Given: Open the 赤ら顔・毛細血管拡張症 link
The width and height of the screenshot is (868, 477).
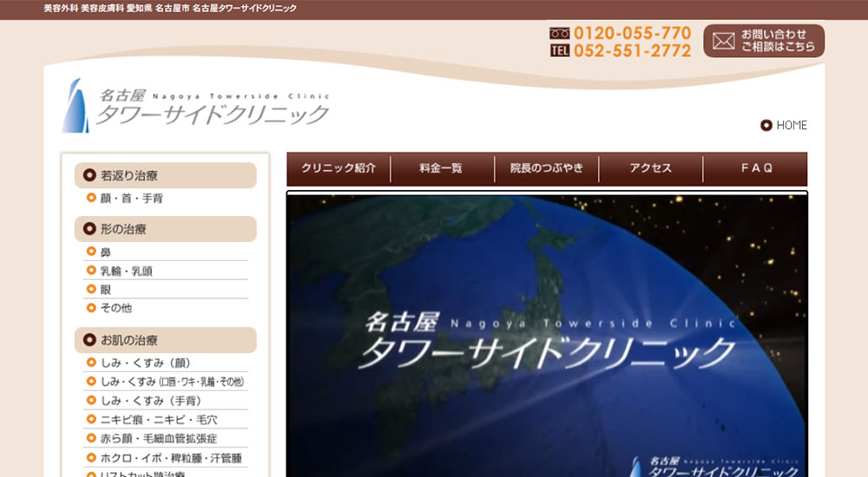Looking at the screenshot, I should pos(159,438).
